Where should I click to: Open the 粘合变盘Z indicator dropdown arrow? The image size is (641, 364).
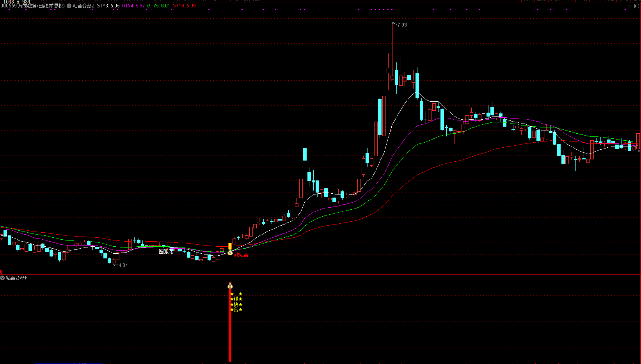coord(69,6)
